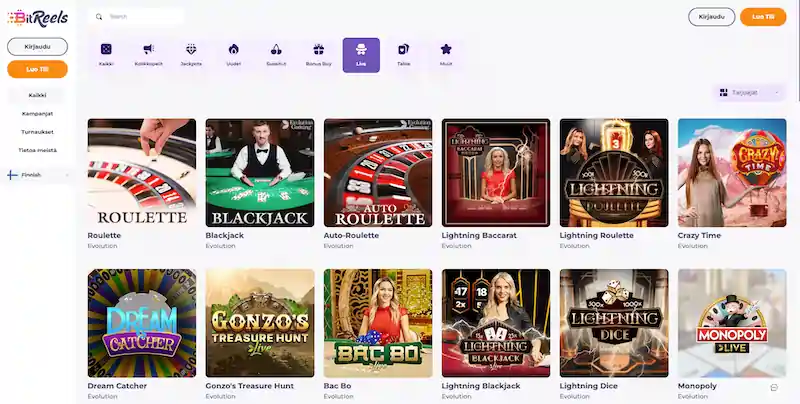Open the Jackpots diamond category

pos(191,55)
